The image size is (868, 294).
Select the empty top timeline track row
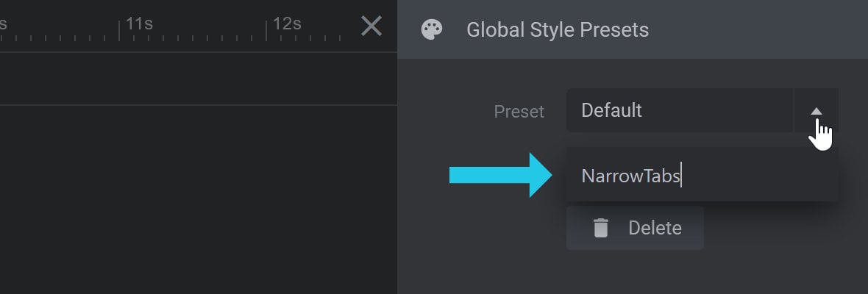198,79
